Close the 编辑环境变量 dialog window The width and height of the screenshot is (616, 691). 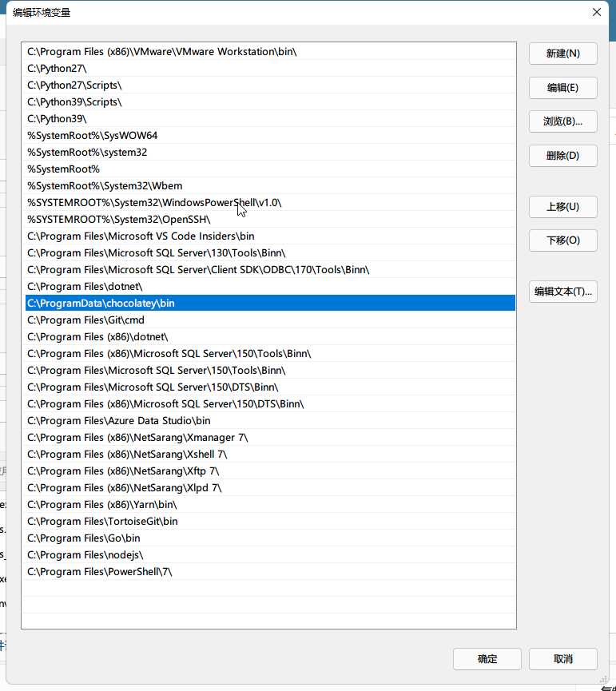point(596,12)
